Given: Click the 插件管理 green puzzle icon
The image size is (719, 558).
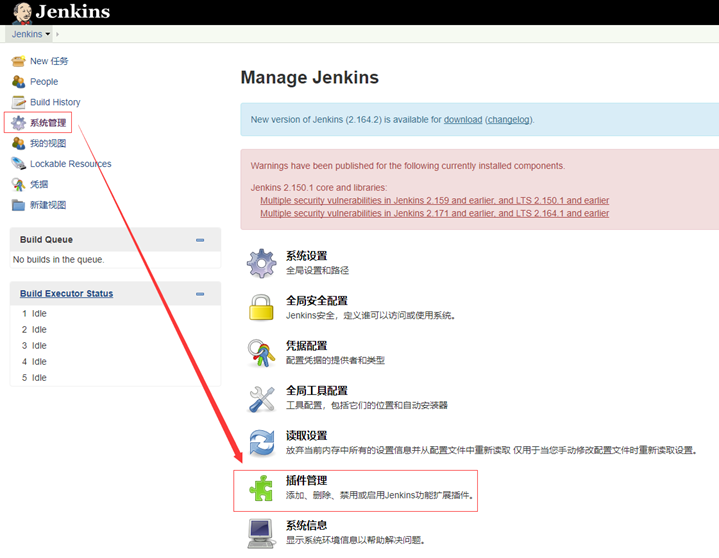Looking at the screenshot, I should (x=261, y=488).
